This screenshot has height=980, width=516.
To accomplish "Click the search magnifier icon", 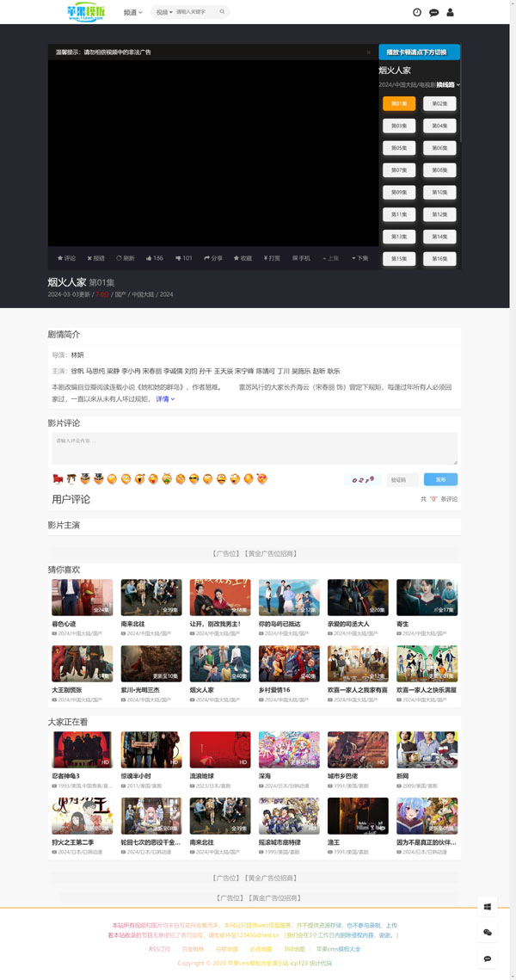I will (x=222, y=12).
